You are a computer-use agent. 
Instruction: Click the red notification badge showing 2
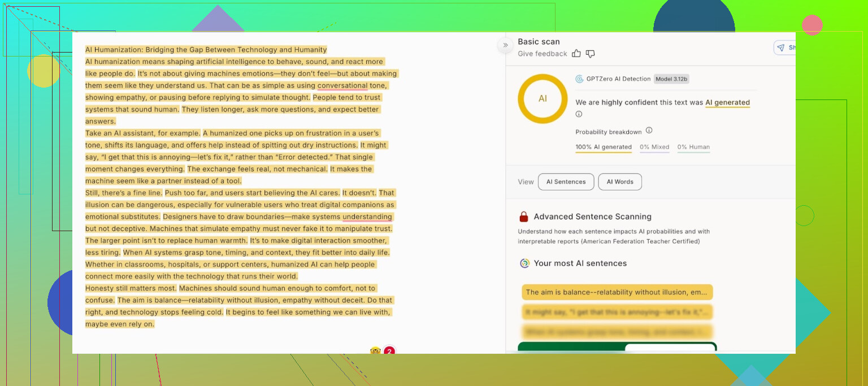point(389,352)
